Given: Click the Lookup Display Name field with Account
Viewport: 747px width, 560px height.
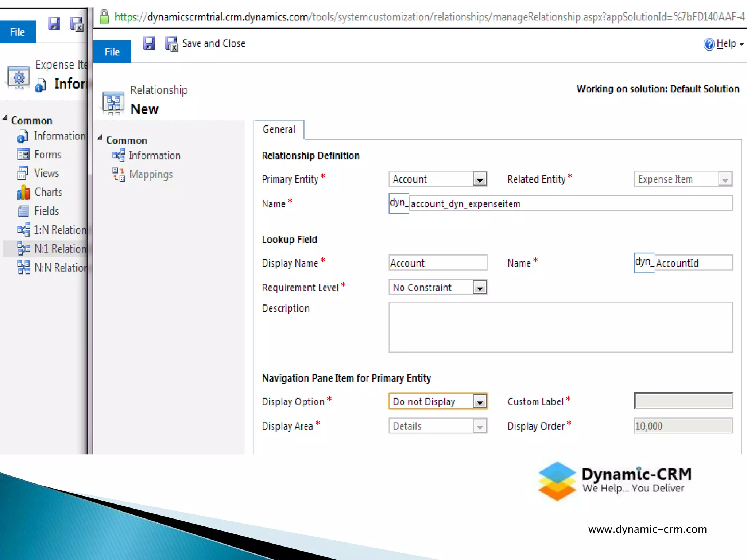Looking at the screenshot, I should [438, 262].
